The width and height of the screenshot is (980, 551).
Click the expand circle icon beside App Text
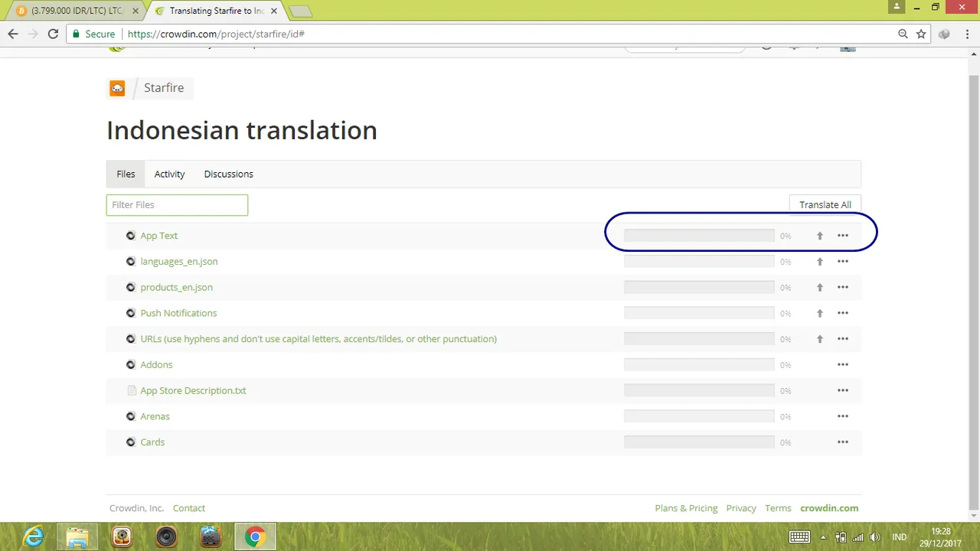(x=131, y=236)
